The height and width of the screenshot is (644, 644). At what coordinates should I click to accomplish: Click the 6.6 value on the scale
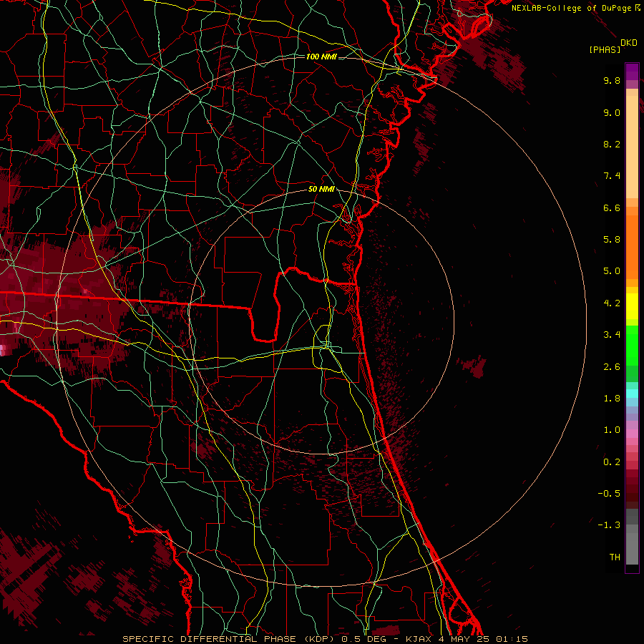(612, 208)
